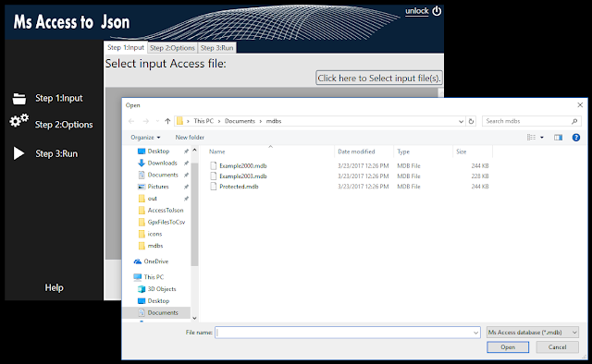Refresh the mdbs folder listing
This screenshot has width=592, height=364.
pyautogui.click(x=471, y=121)
